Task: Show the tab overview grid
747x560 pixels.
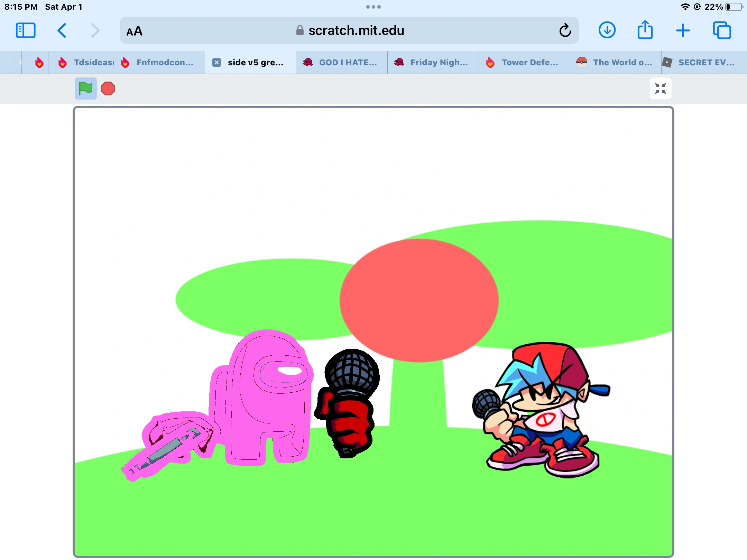Action: coord(722,30)
